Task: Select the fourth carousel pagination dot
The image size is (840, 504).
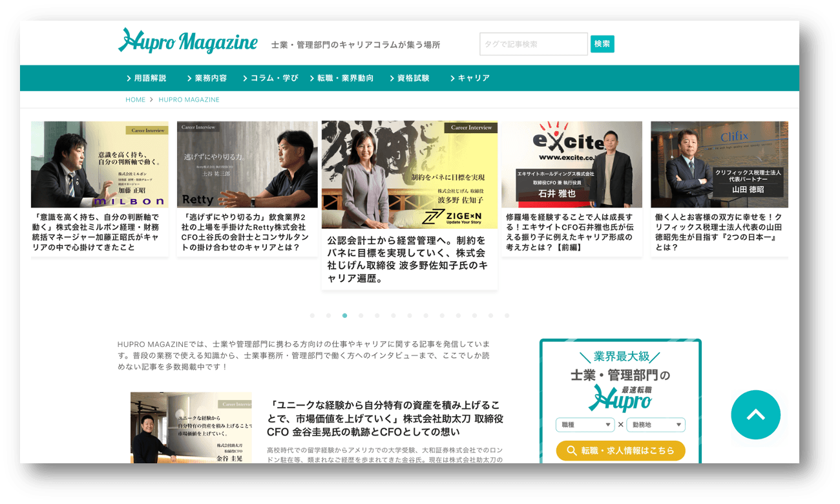Action: pyautogui.click(x=361, y=316)
